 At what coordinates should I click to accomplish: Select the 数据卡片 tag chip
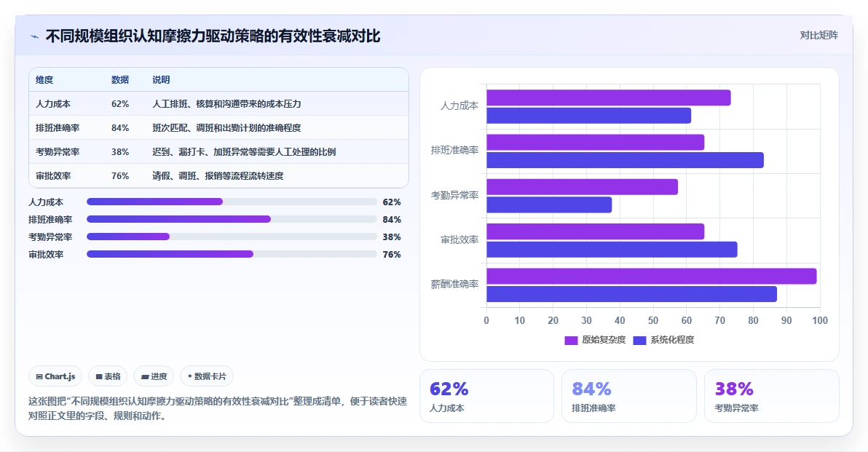207,376
